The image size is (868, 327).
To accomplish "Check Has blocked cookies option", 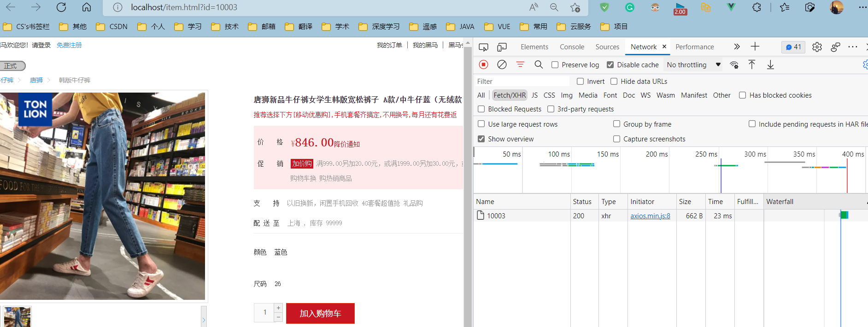I will pos(743,95).
